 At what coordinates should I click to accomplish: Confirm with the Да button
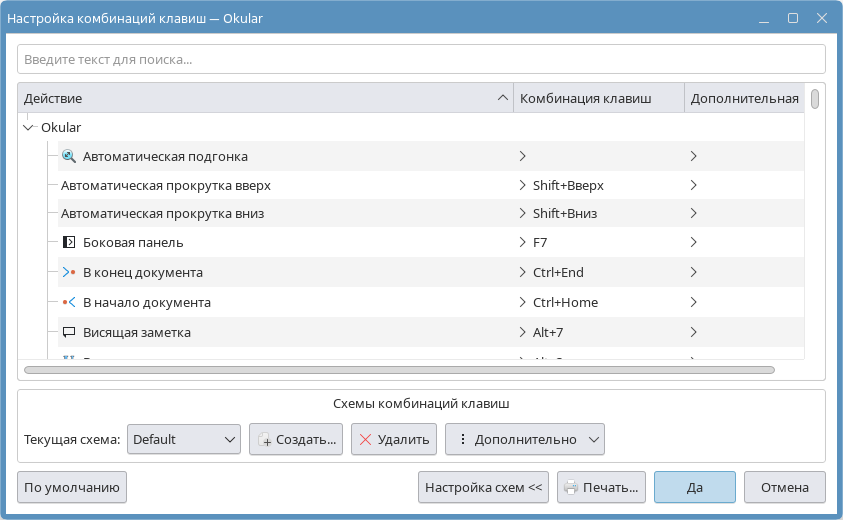pyautogui.click(x=694, y=488)
